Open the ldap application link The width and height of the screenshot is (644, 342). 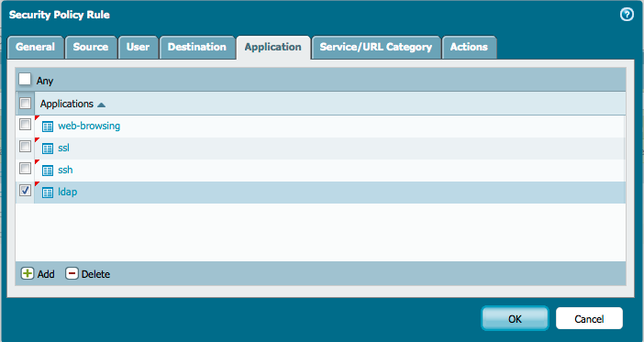67,193
